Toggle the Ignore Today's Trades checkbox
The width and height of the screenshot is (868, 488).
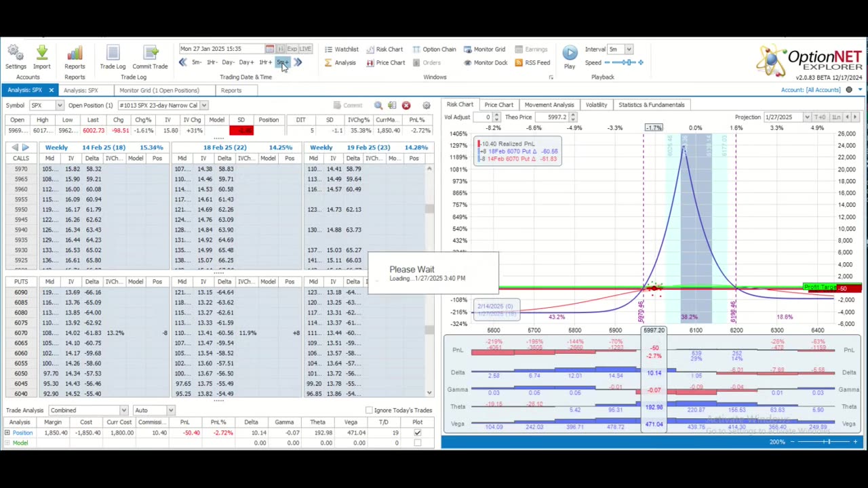(x=369, y=410)
